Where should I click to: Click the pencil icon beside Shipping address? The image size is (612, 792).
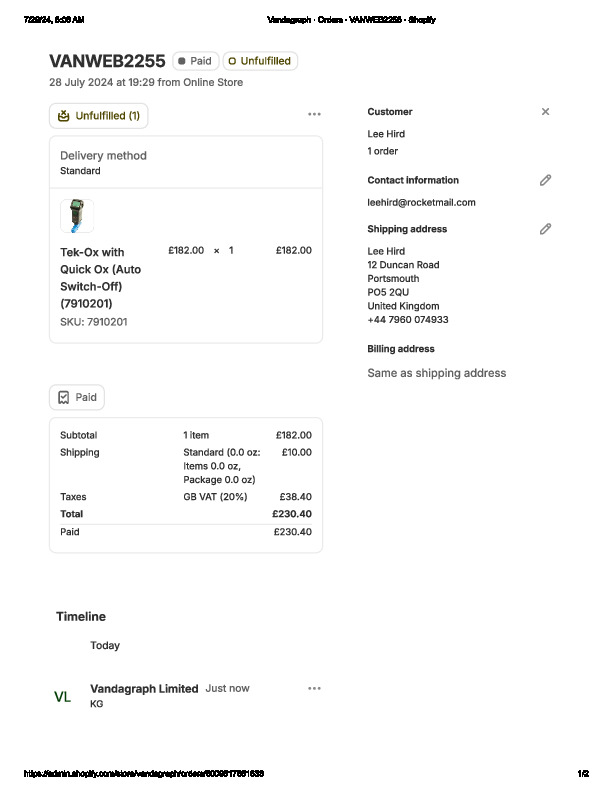pyautogui.click(x=545, y=229)
